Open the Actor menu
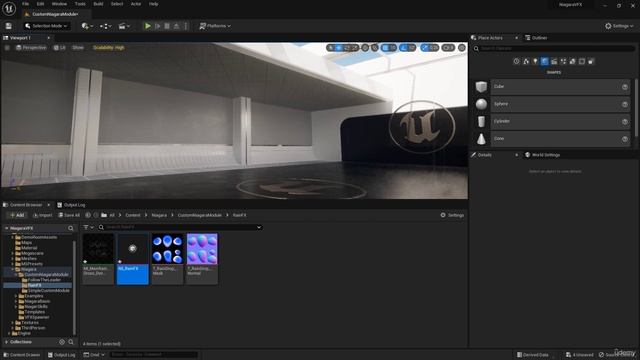640x360 pixels. [136, 4]
